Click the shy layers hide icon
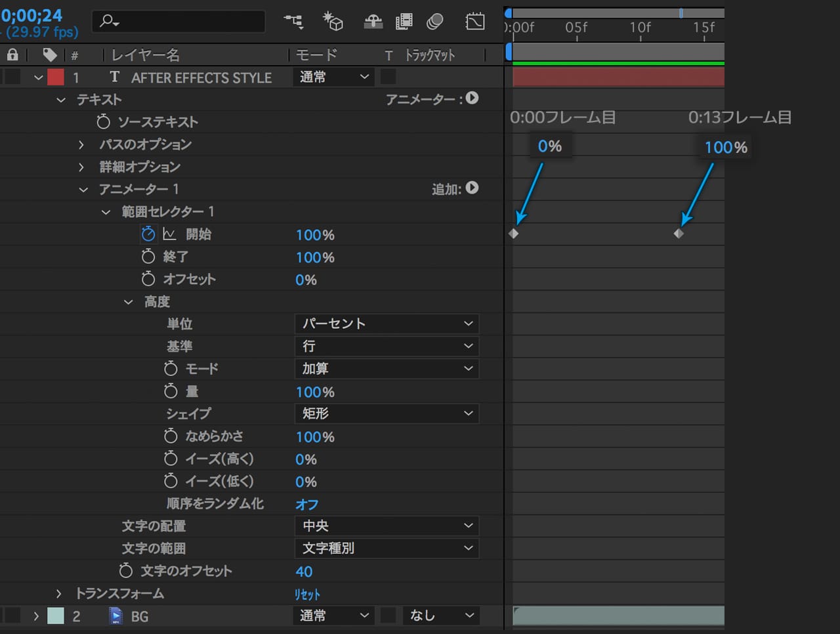 pyautogui.click(x=373, y=22)
